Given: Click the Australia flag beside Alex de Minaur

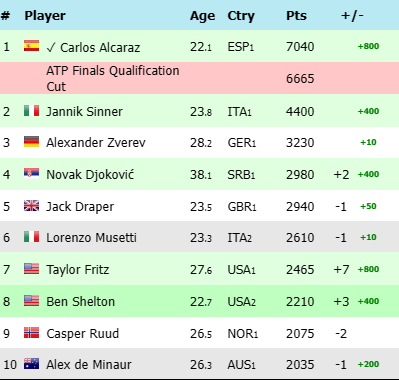Looking at the screenshot, I should coord(31,364).
